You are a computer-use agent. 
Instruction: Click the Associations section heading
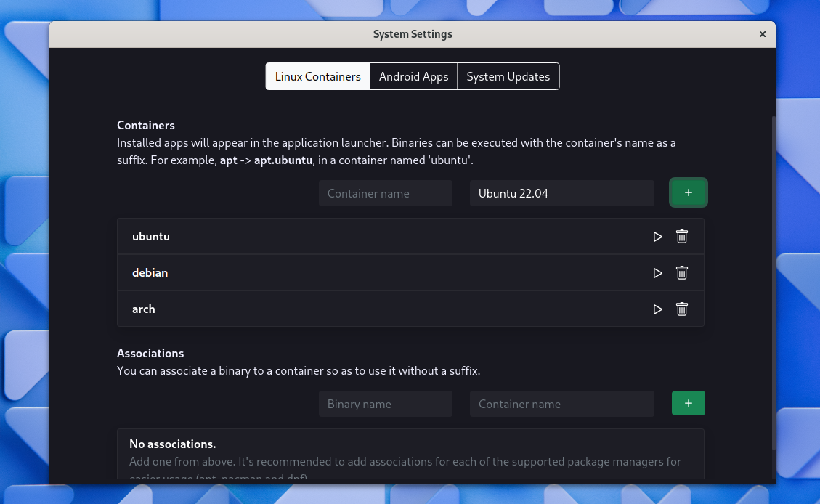click(x=150, y=354)
